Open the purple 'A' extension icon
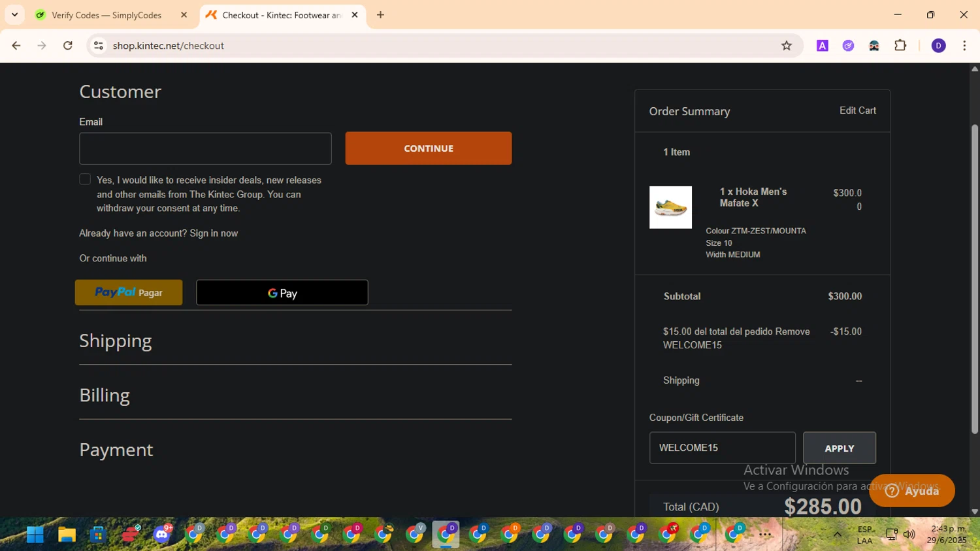Viewport: 980px width, 551px height. (x=823, y=46)
